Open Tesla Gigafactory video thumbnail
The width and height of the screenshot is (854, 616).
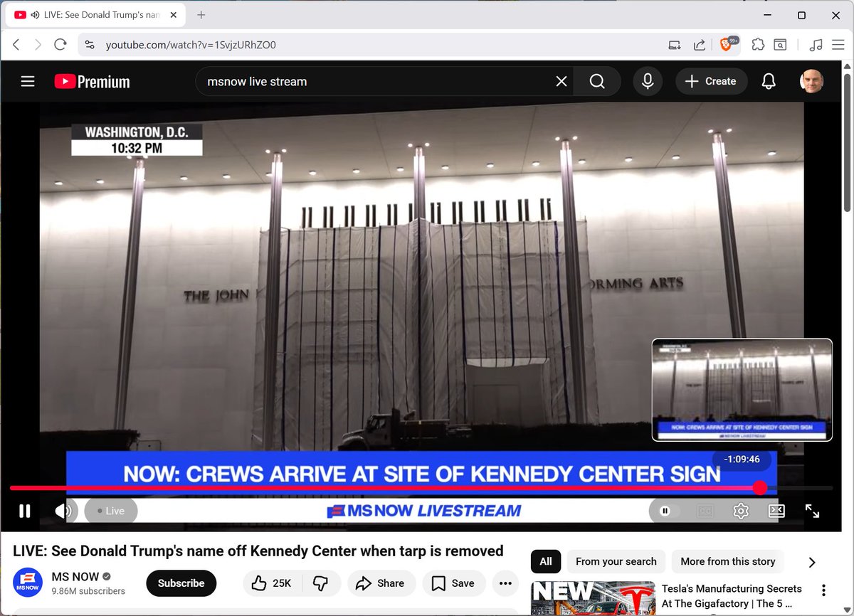tap(593, 598)
